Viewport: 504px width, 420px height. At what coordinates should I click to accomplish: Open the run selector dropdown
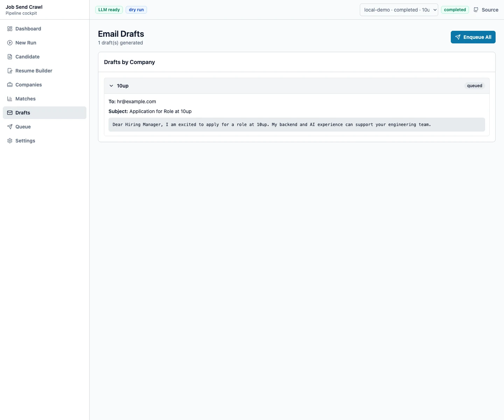(399, 10)
